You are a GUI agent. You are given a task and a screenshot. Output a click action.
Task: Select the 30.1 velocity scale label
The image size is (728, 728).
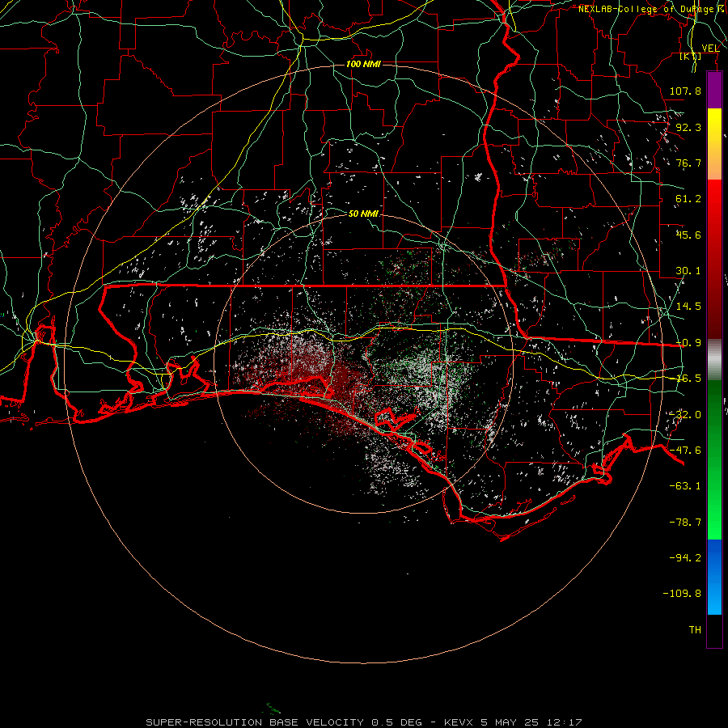click(688, 271)
